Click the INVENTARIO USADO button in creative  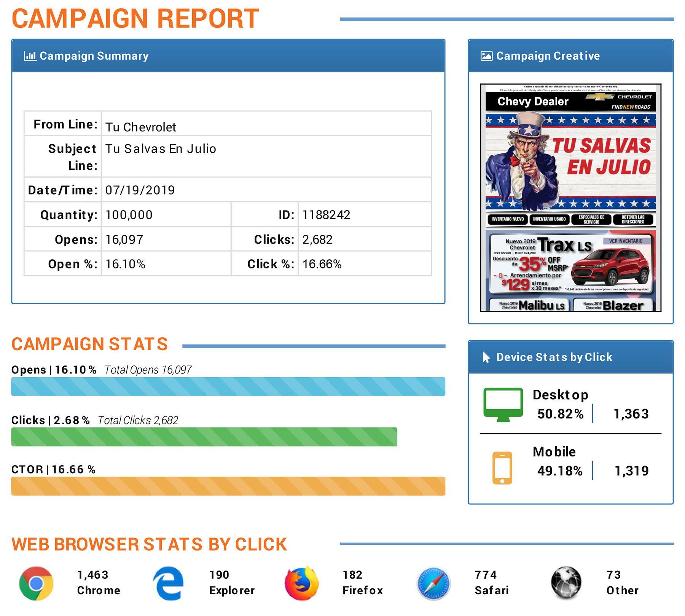tap(549, 219)
